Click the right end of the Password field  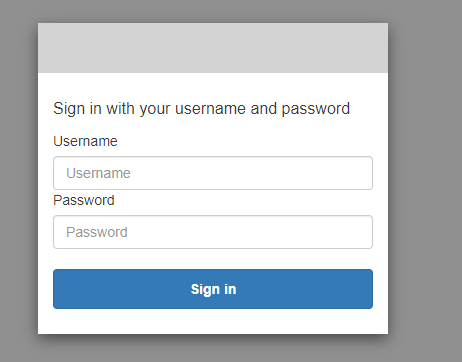[x=365, y=232]
